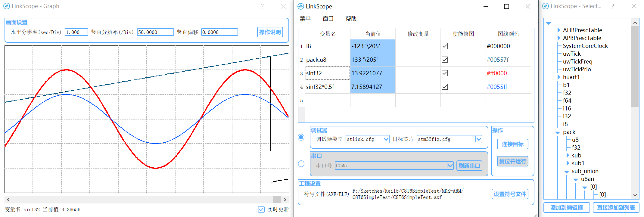Click the LinkScope main window logo icon
This screenshot has width=644, height=217.
click(300, 6)
